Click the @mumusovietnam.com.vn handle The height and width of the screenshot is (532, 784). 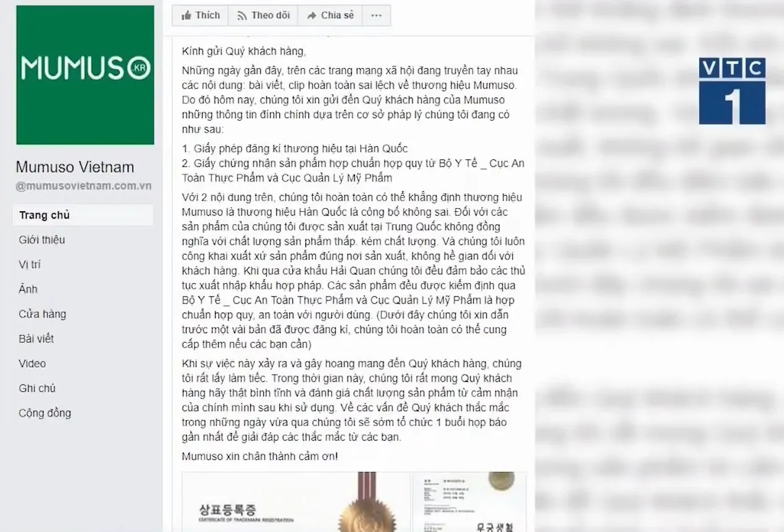click(x=84, y=186)
